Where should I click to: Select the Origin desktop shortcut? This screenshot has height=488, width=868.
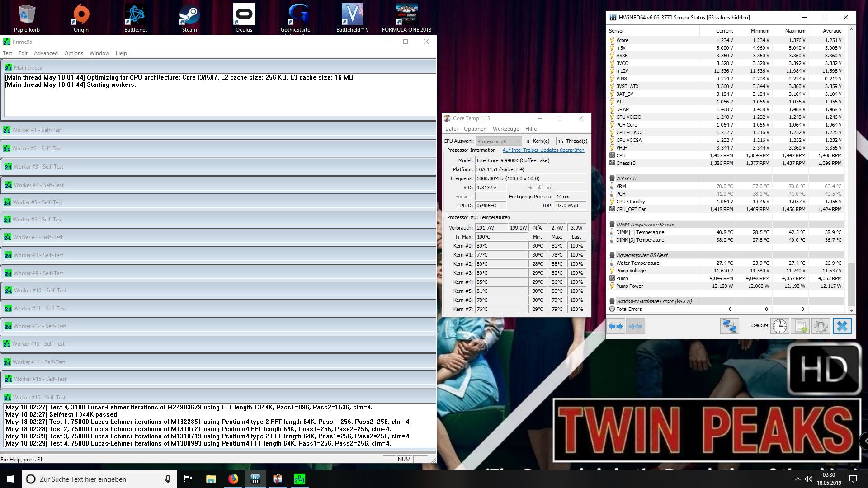click(x=81, y=18)
